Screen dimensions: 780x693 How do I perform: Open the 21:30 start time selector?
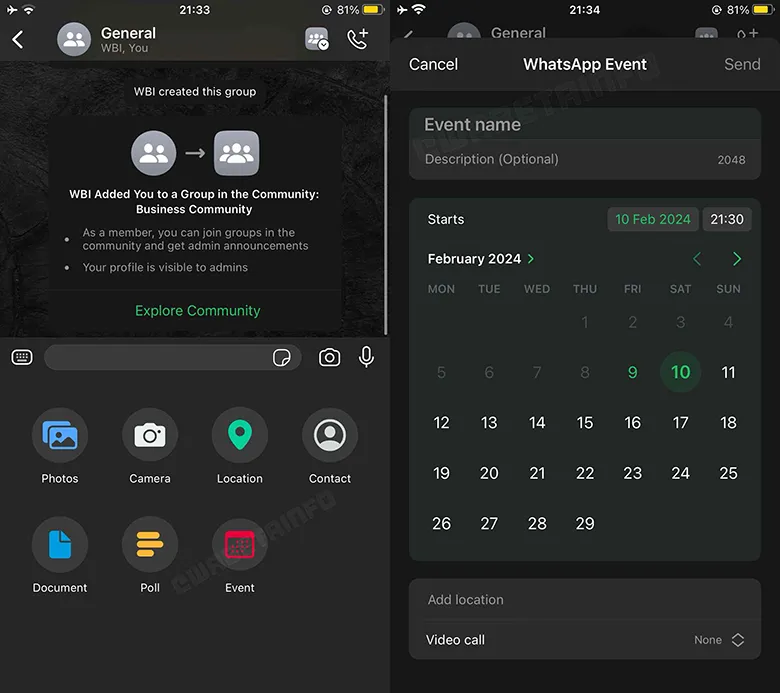point(727,219)
